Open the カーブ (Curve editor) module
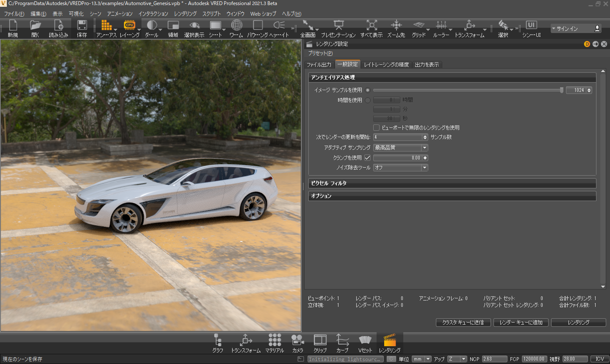 click(342, 340)
